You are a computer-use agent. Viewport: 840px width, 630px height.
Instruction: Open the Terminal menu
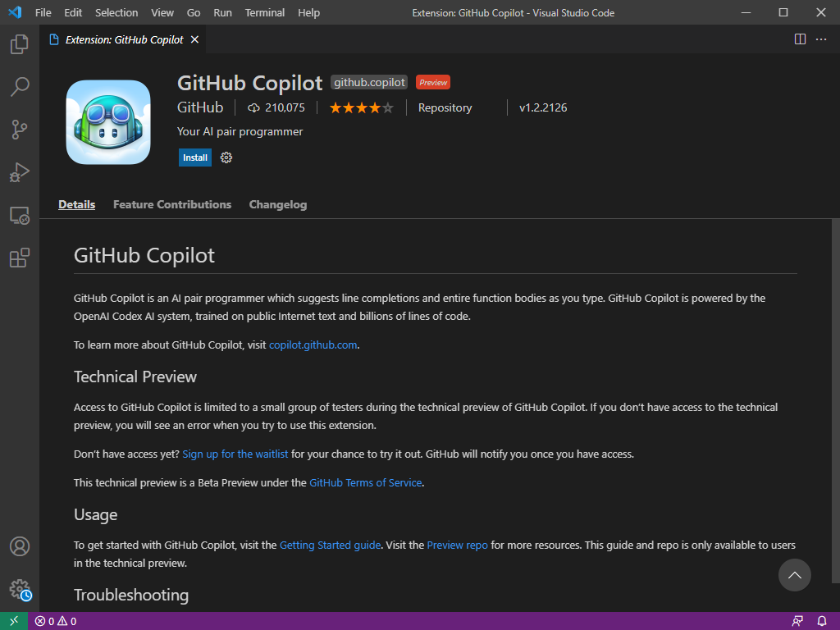(265, 12)
